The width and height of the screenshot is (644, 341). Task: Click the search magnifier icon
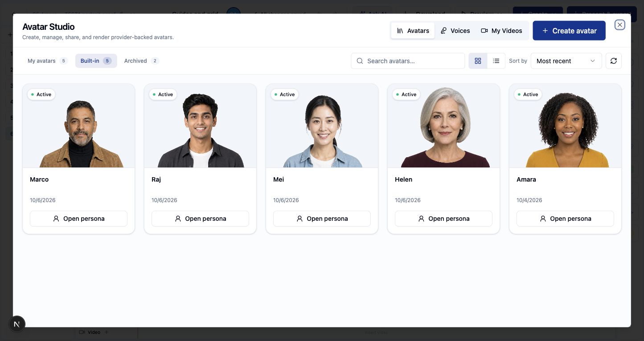[x=360, y=61]
